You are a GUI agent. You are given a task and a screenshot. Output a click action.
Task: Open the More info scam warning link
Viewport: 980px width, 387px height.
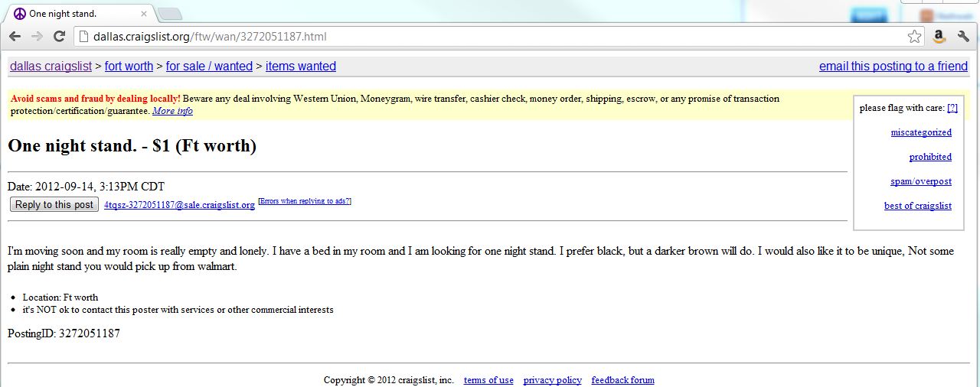click(x=172, y=111)
